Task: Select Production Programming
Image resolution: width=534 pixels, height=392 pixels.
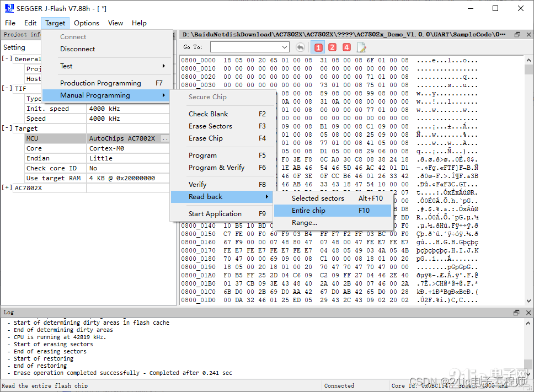Action: pos(107,83)
